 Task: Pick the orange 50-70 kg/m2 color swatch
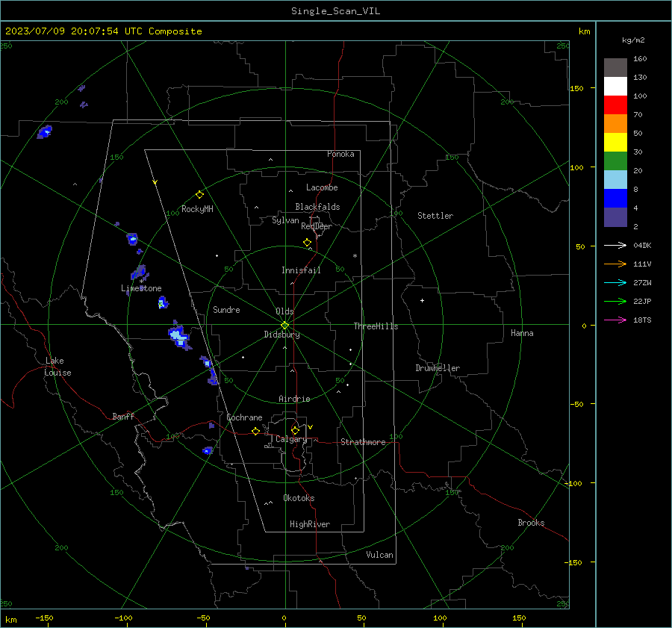pyautogui.click(x=615, y=124)
